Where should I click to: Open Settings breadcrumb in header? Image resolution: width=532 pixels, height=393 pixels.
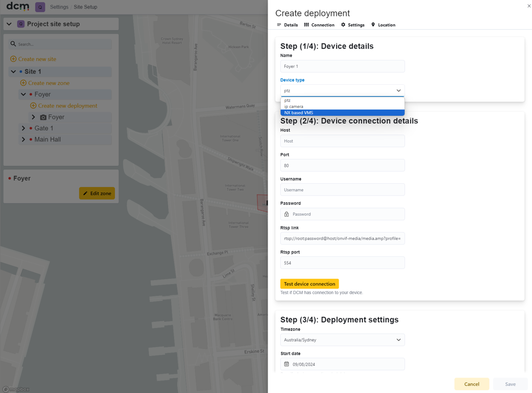pyautogui.click(x=59, y=7)
